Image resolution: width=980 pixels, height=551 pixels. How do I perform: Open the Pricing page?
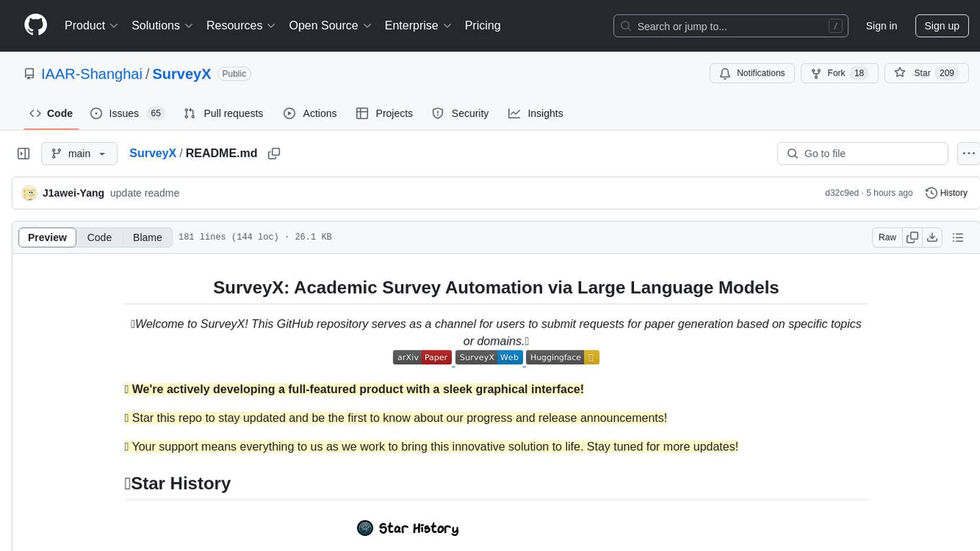click(x=483, y=25)
